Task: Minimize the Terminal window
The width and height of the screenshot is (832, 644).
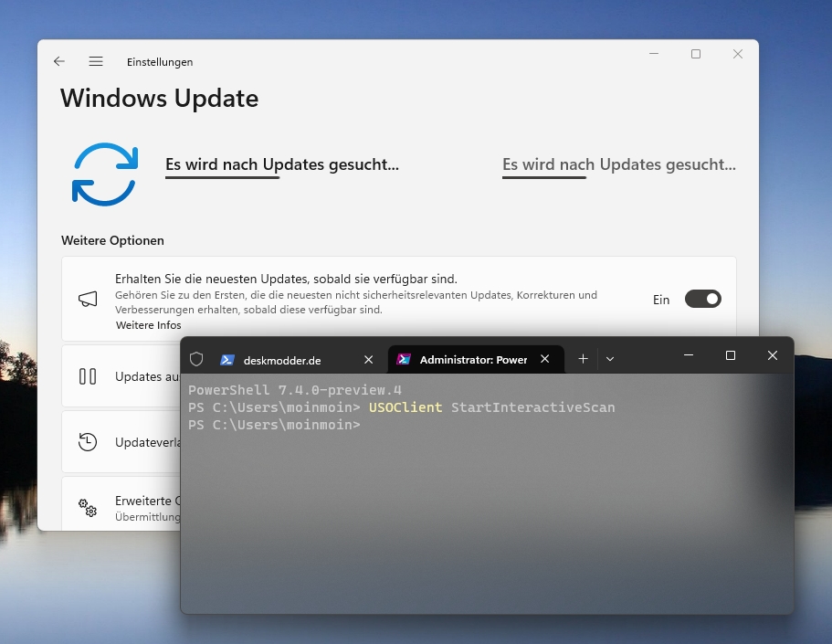Action: click(689, 355)
